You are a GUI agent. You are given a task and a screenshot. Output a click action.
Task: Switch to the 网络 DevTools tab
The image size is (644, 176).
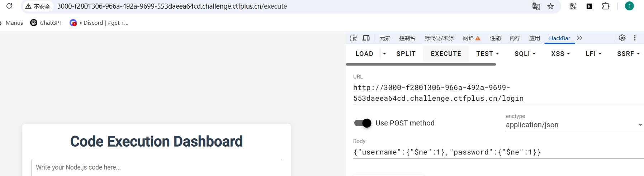click(472, 38)
